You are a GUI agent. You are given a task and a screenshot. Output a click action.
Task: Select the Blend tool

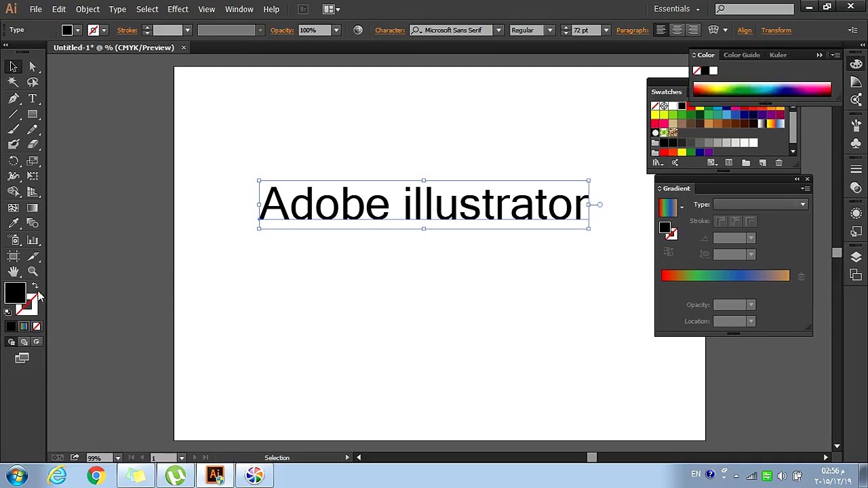coord(33,224)
